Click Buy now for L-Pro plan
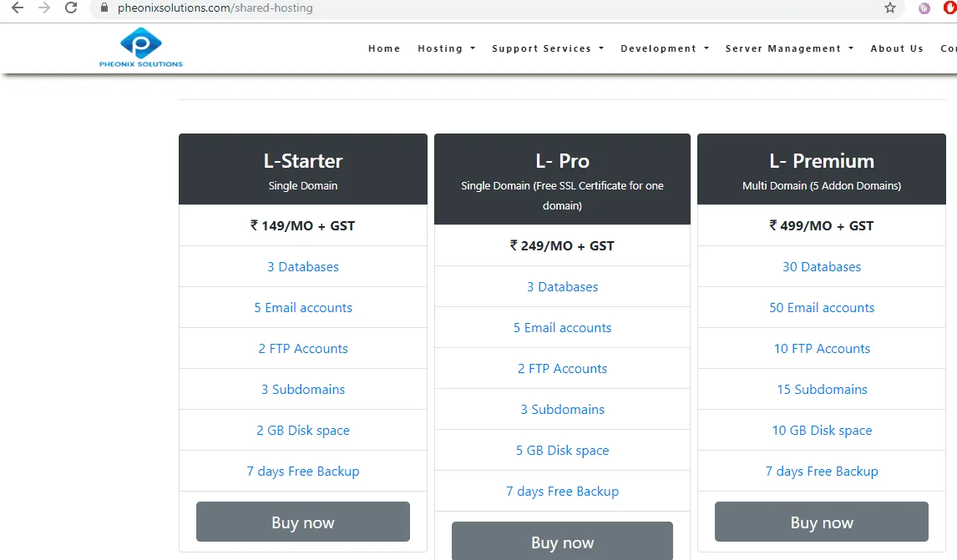The image size is (957, 560). click(562, 542)
